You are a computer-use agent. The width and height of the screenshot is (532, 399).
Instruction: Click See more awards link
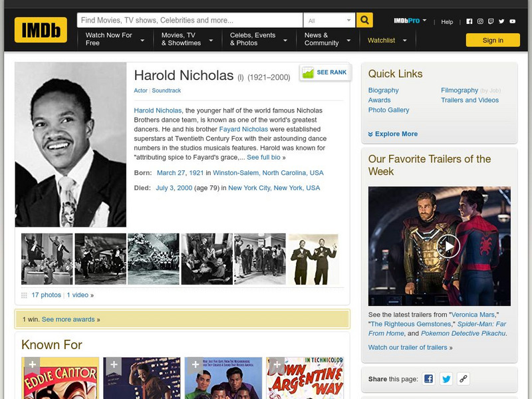(x=68, y=320)
